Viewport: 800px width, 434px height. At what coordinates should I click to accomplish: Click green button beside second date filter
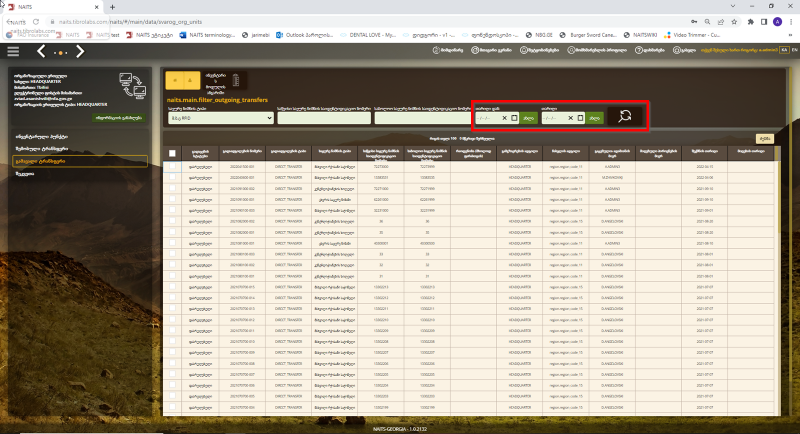(x=595, y=118)
